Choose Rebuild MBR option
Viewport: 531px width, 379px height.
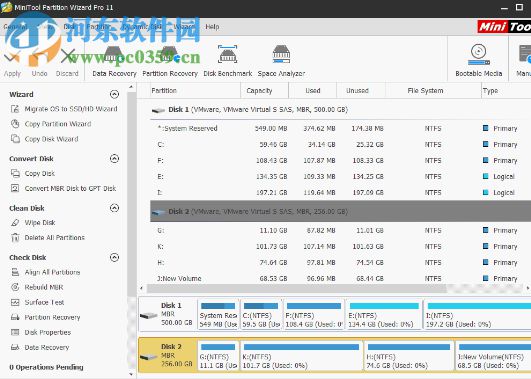(37, 287)
